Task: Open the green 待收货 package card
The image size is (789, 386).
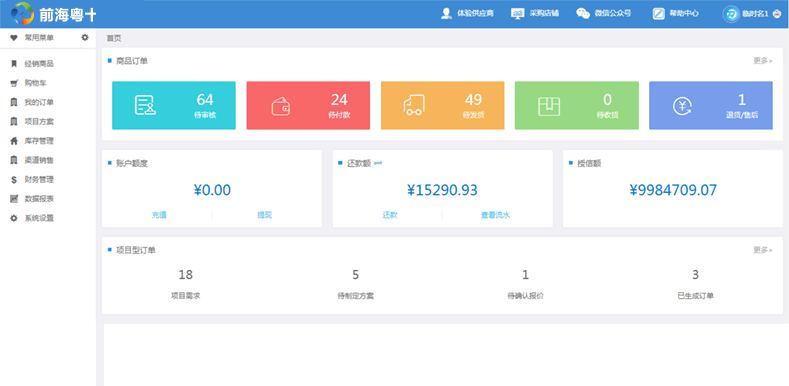Action: (577, 106)
